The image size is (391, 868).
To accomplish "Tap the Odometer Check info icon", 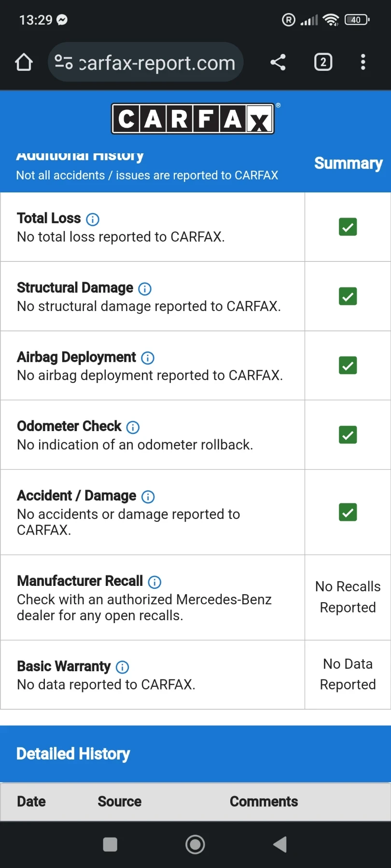I will (133, 427).
